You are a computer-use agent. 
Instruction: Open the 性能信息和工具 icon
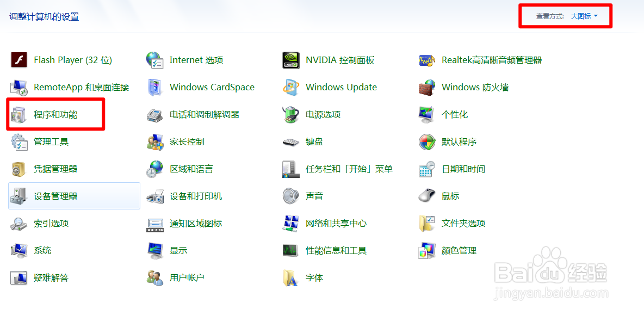coord(291,250)
